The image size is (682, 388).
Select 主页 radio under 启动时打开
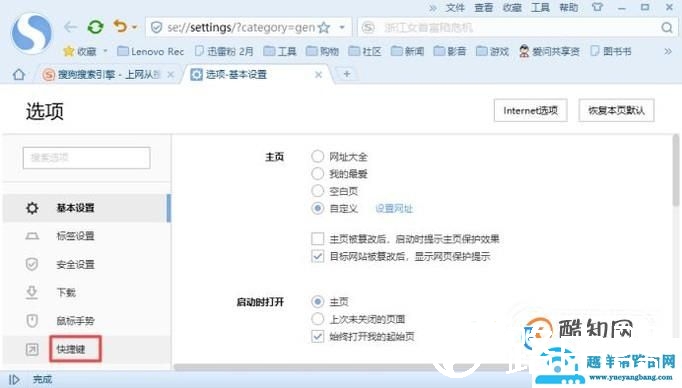[318, 301]
